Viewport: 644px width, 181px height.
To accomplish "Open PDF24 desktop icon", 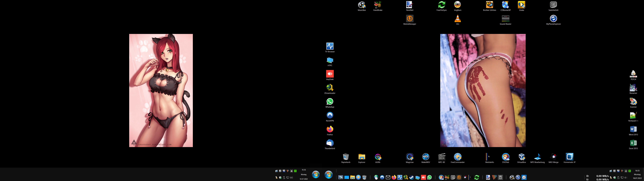I will click(633, 75).
